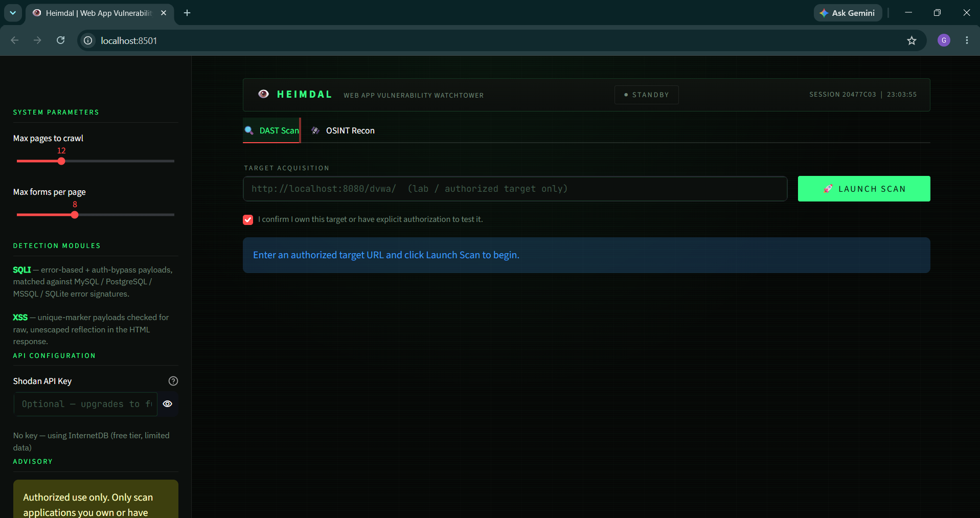Click the ADVISORY heading

pos(33,461)
